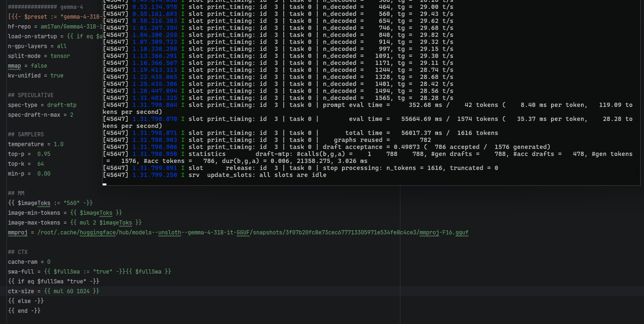Click the mmproj-F16.gguf file path
This screenshot has height=324, width=644.
(x=253, y=232)
